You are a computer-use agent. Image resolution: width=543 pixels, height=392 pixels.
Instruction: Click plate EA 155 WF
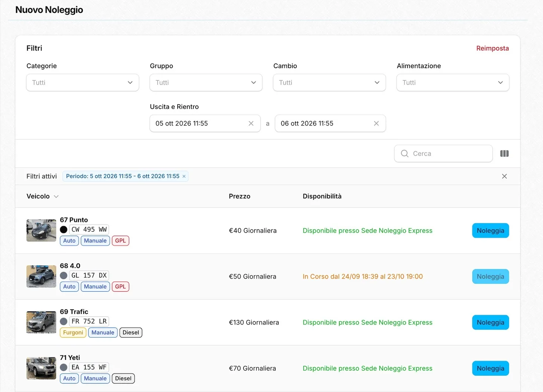[89, 367]
